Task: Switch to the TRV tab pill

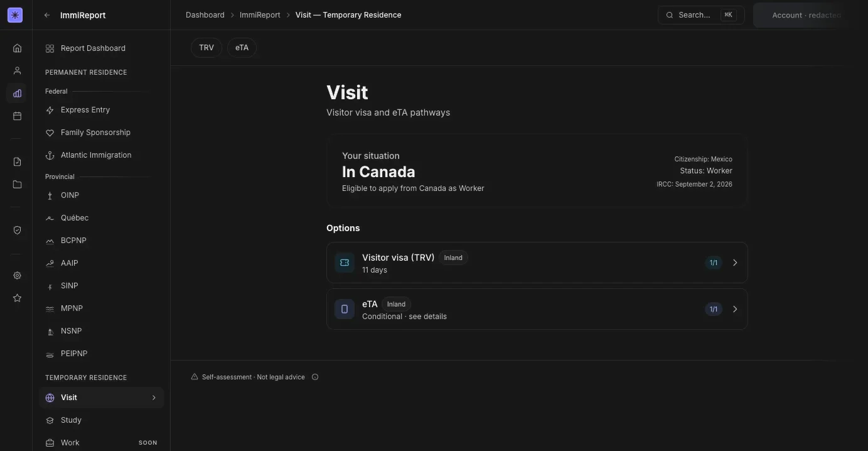Action: coord(206,48)
